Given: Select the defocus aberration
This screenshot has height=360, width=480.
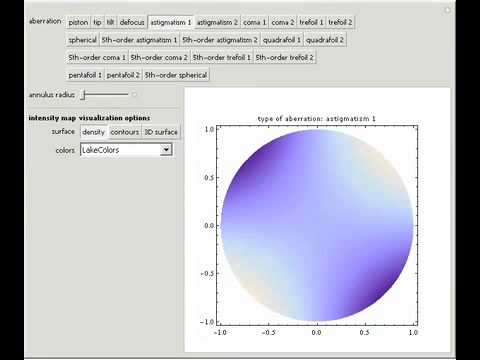Looking at the screenshot, I should (x=132, y=22).
